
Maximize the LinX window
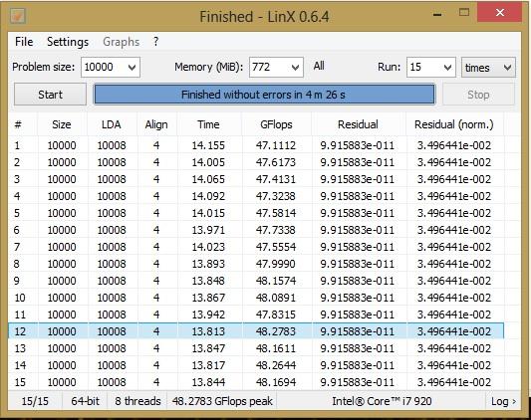pyautogui.click(x=464, y=13)
